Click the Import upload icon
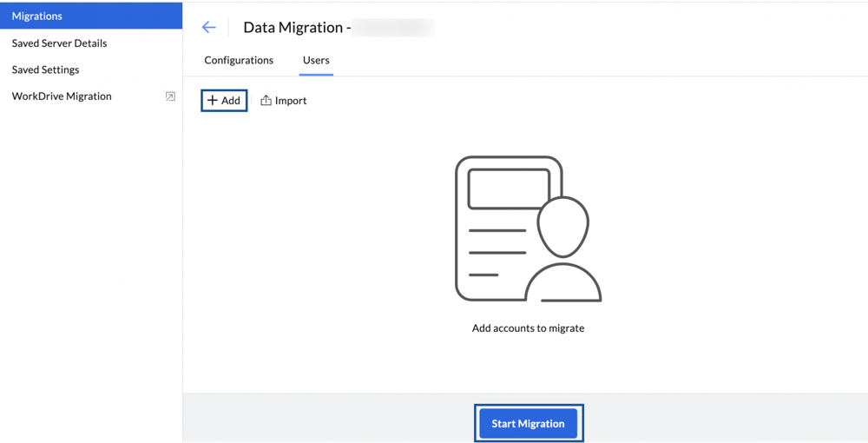 266,100
